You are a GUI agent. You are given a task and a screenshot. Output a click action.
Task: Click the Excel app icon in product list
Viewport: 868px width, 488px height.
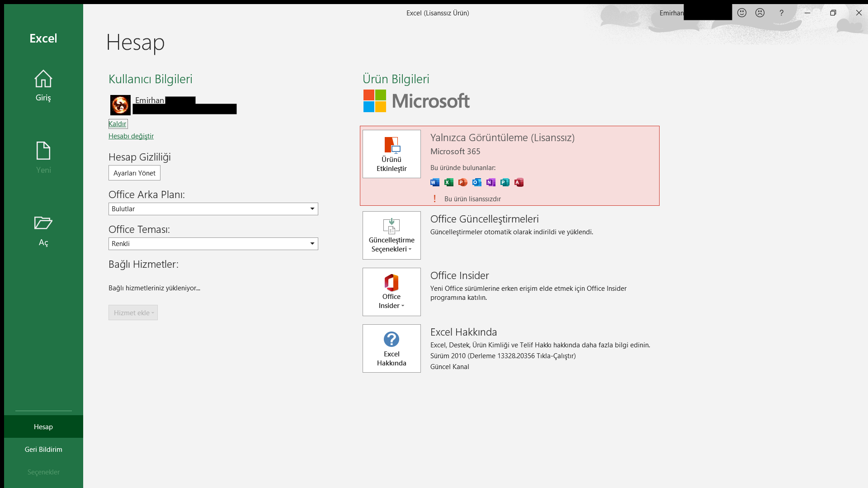449,182
